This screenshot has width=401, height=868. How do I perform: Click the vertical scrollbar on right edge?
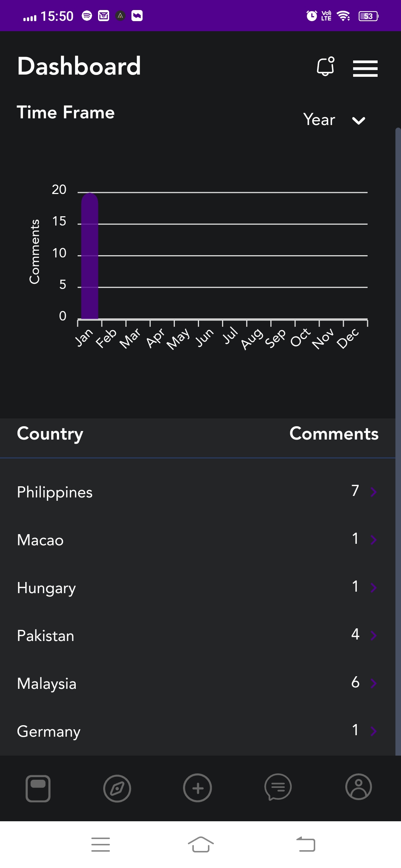(398, 441)
